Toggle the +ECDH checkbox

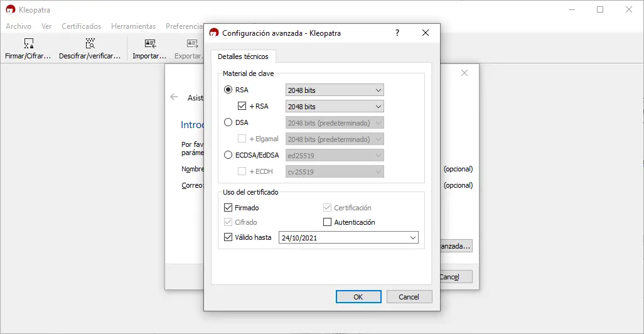click(x=242, y=171)
